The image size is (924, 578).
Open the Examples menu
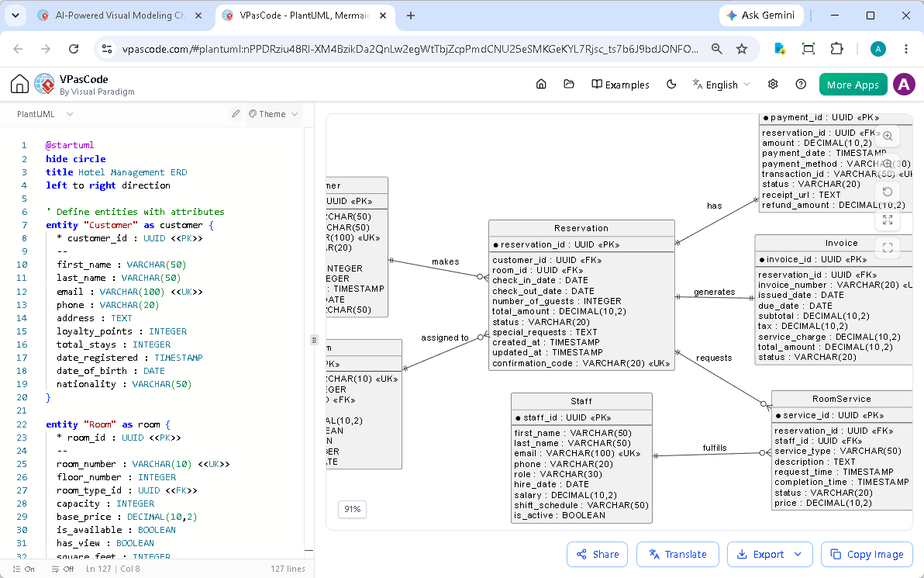(x=620, y=85)
